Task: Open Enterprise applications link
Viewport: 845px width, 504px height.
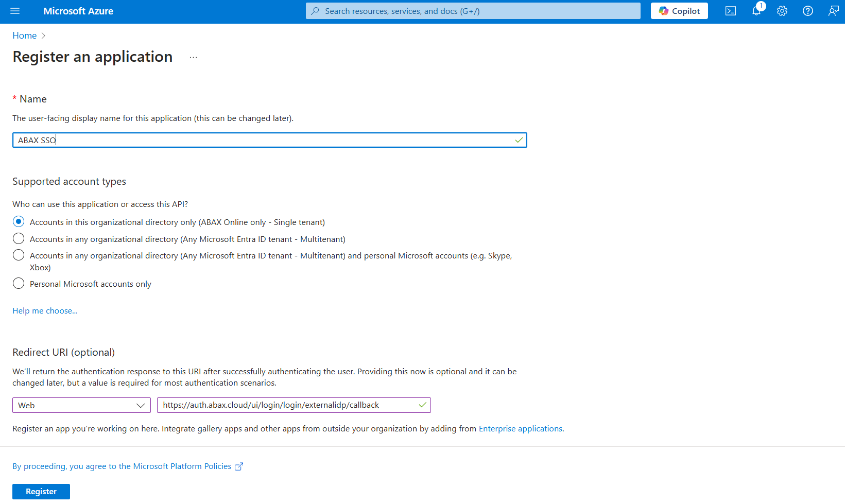Action: [x=521, y=429]
